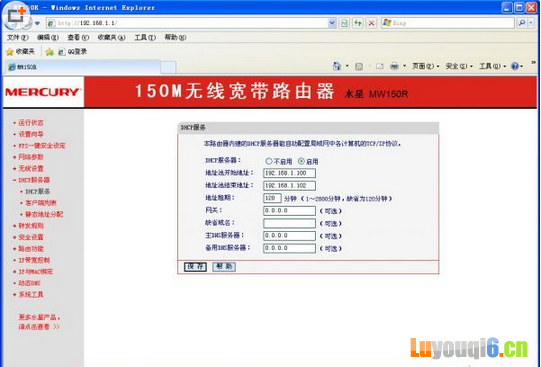Click the browser URL address bar
The image size is (541, 367).
(188, 23)
